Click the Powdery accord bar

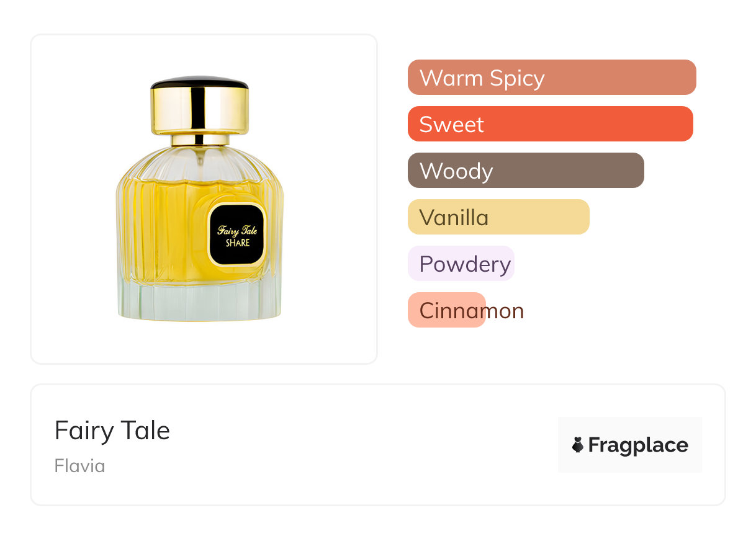(461, 264)
